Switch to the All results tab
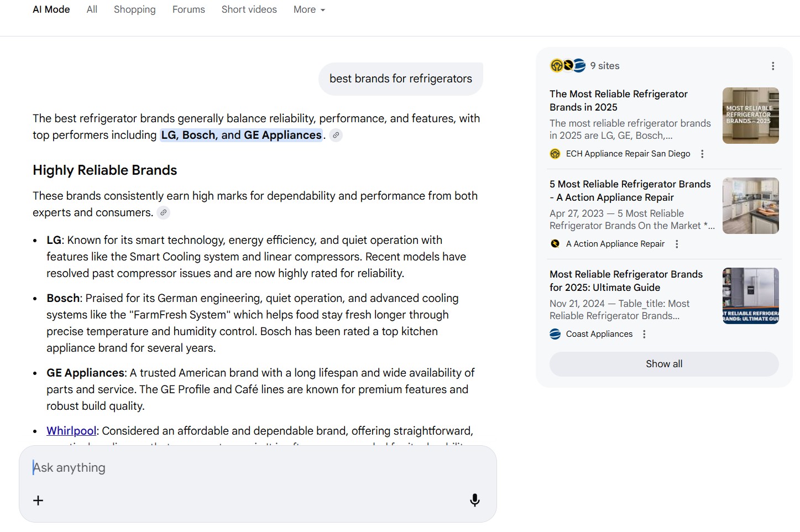800x532 pixels. (92, 9)
